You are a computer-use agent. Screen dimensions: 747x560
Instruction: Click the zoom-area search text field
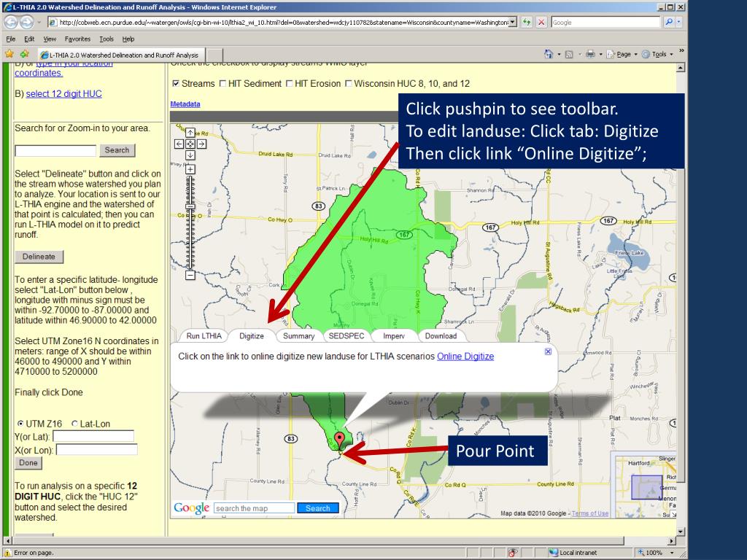(55, 150)
